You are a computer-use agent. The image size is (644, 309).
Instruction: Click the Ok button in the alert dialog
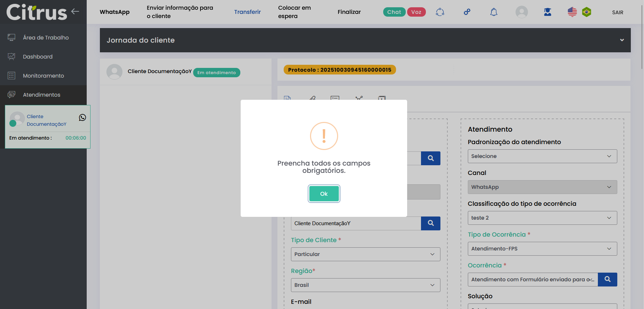pos(324,194)
